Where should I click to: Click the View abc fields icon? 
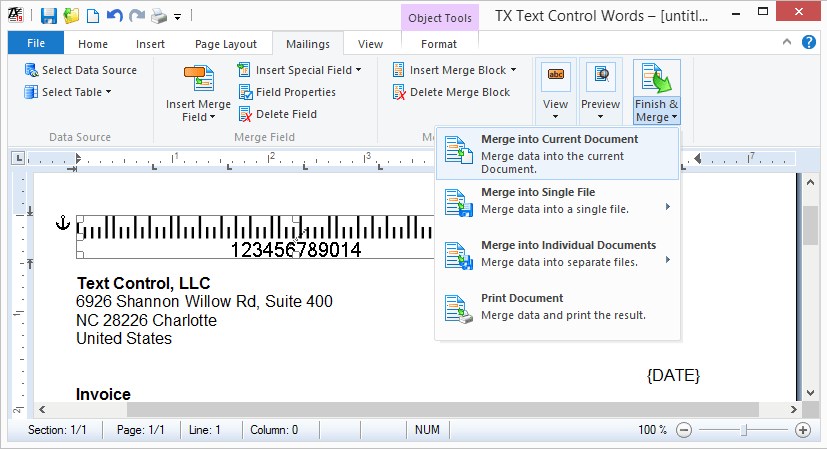[556, 75]
